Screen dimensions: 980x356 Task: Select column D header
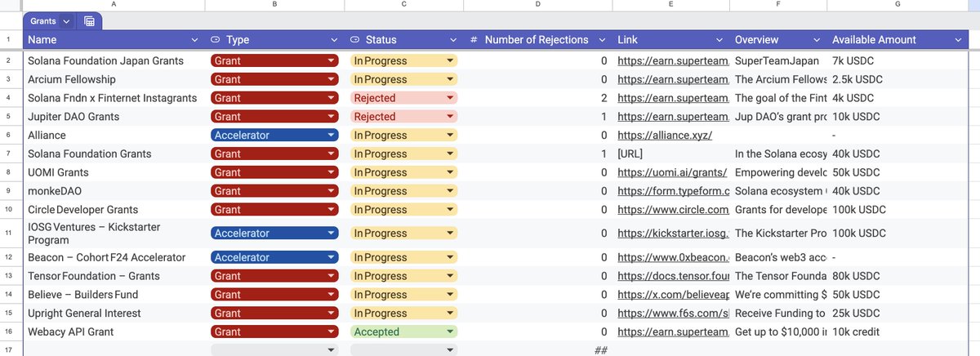click(537, 5)
